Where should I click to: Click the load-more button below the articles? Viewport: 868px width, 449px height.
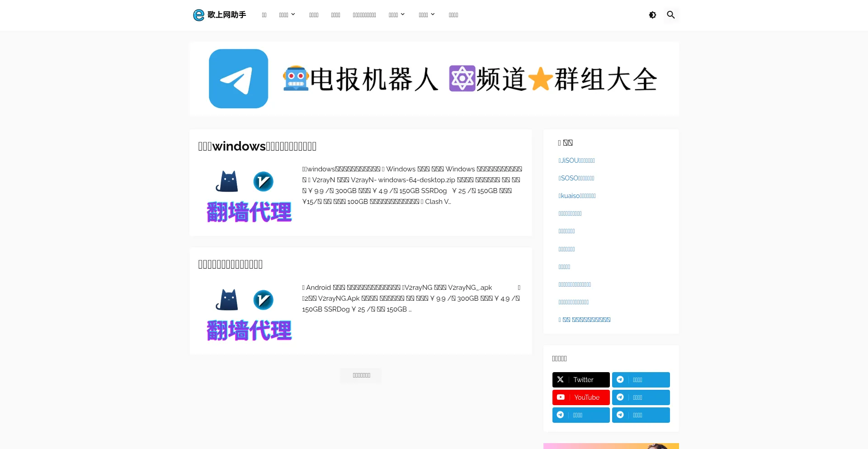[x=361, y=375]
